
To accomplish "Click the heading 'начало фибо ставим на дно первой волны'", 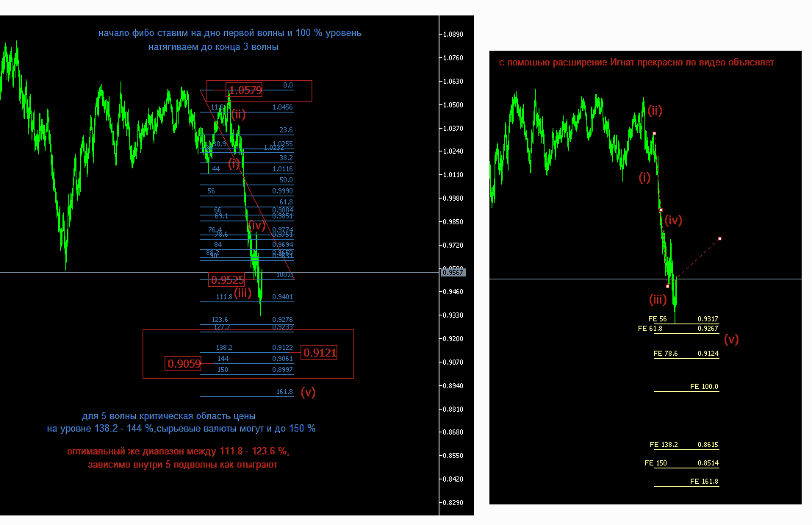I will tap(191, 32).
